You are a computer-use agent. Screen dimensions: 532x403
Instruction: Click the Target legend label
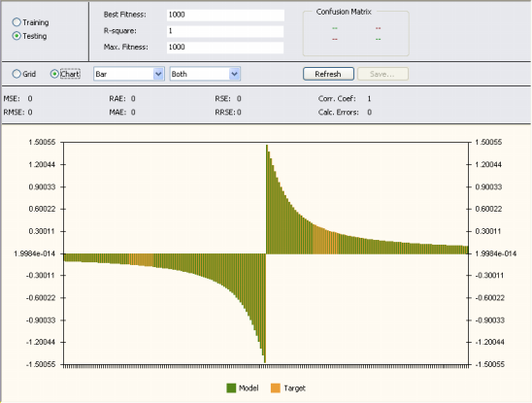click(294, 388)
